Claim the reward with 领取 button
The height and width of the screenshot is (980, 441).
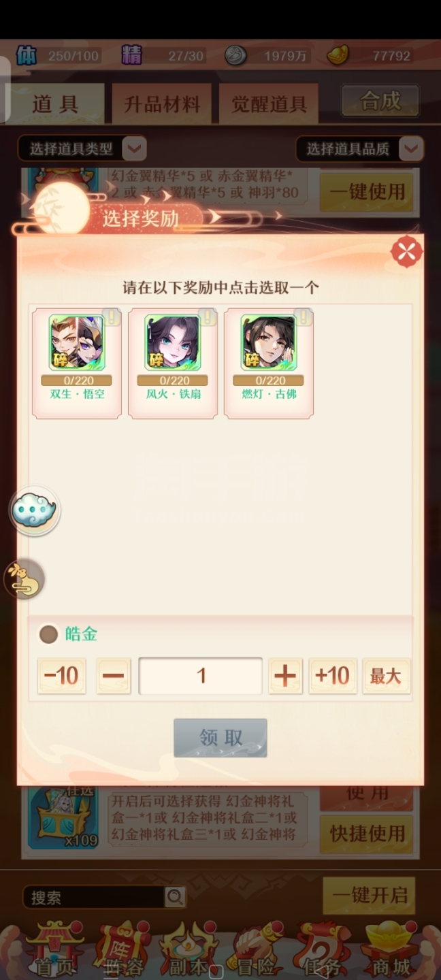tap(220, 738)
